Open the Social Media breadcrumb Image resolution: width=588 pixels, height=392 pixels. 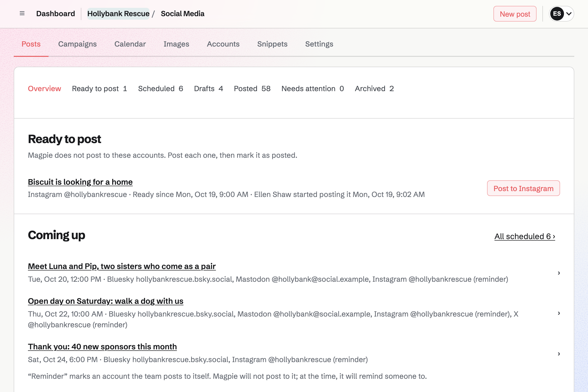183,14
